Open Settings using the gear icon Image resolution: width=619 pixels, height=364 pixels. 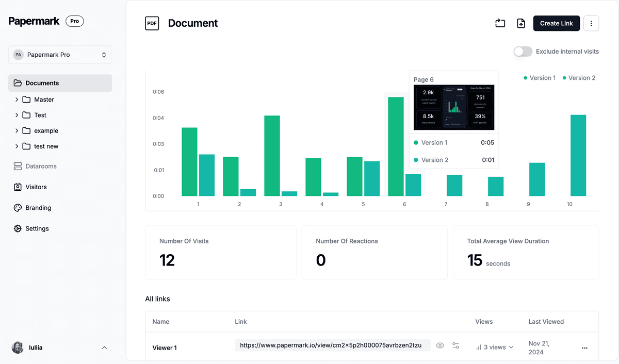[17, 228]
